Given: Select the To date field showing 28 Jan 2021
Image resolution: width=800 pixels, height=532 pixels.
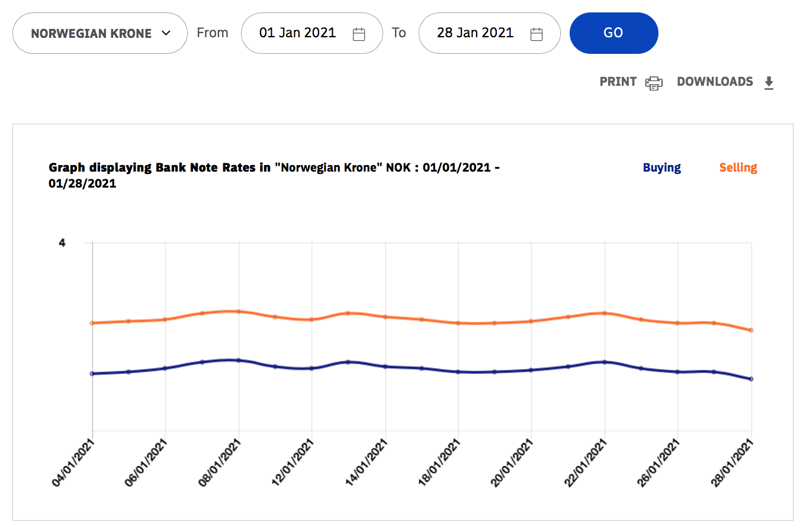Looking at the screenshot, I should [x=475, y=33].
